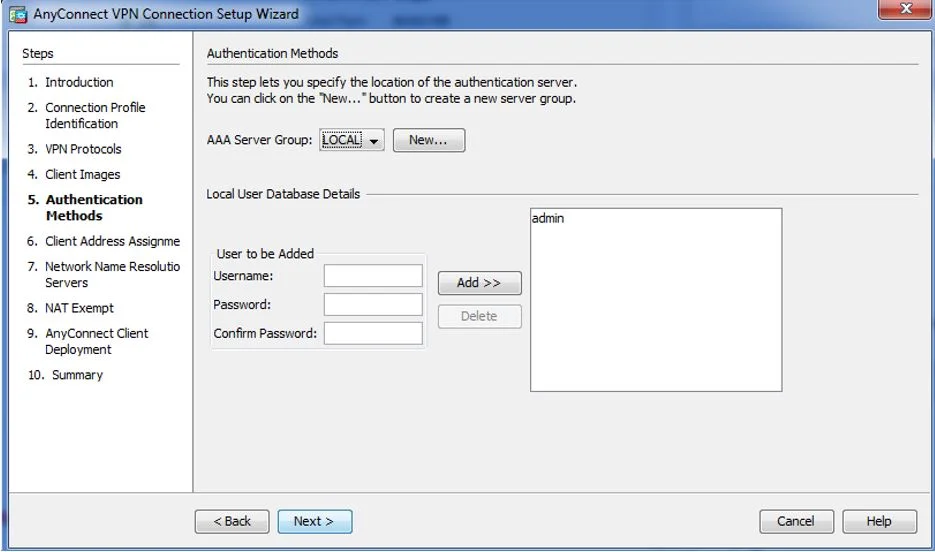Open the AAA Server Group dropdown
This screenshot has height=552, width=935.
[x=351, y=140]
